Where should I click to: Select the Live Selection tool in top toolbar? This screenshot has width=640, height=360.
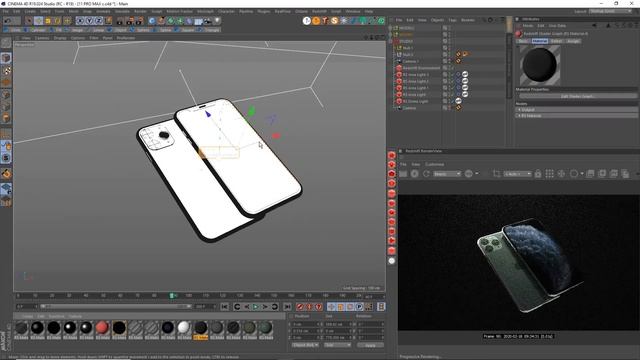pyautogui.click(x=29, y=20)
